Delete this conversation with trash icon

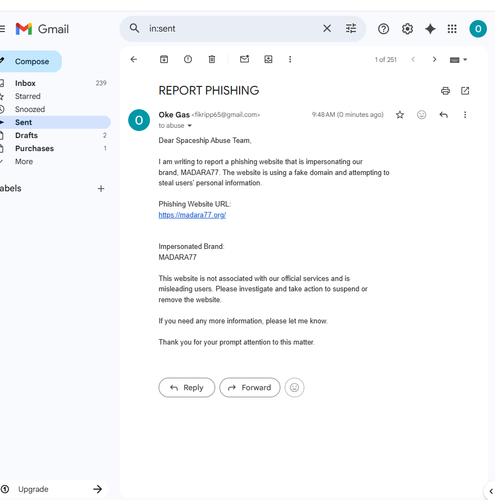[212, 59]
